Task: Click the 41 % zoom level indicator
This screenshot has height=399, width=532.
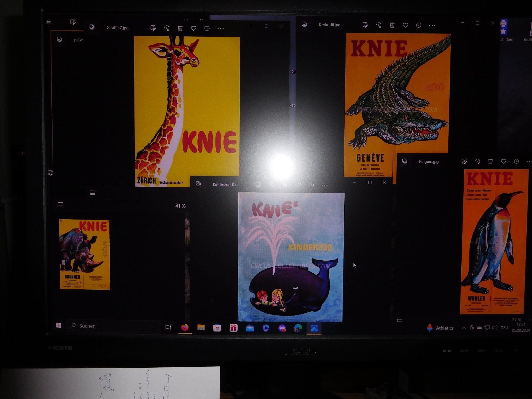Action: point(180,206)
